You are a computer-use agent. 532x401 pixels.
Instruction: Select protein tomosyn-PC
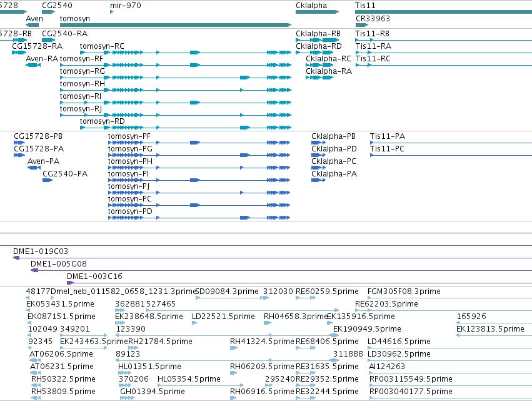(x=130, y=199)
